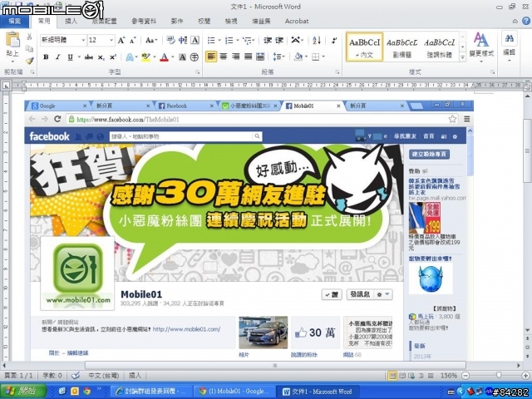Screen dimensions: 532x399
Task: Apply the text highlight color
Action: [x=146, y=57]
